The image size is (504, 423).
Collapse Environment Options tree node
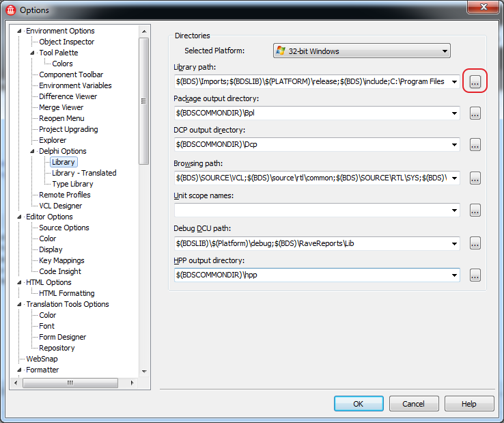tap(19, 31)
